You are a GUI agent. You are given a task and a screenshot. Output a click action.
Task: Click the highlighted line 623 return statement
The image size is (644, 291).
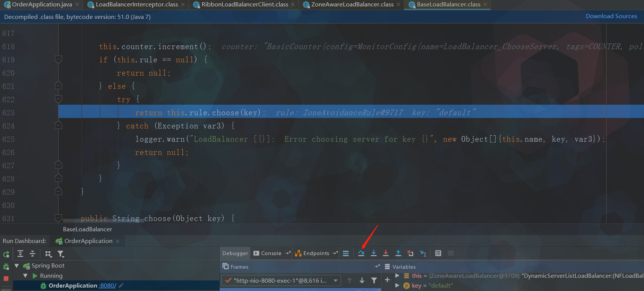pyautogui.click(x=200, y=113)
